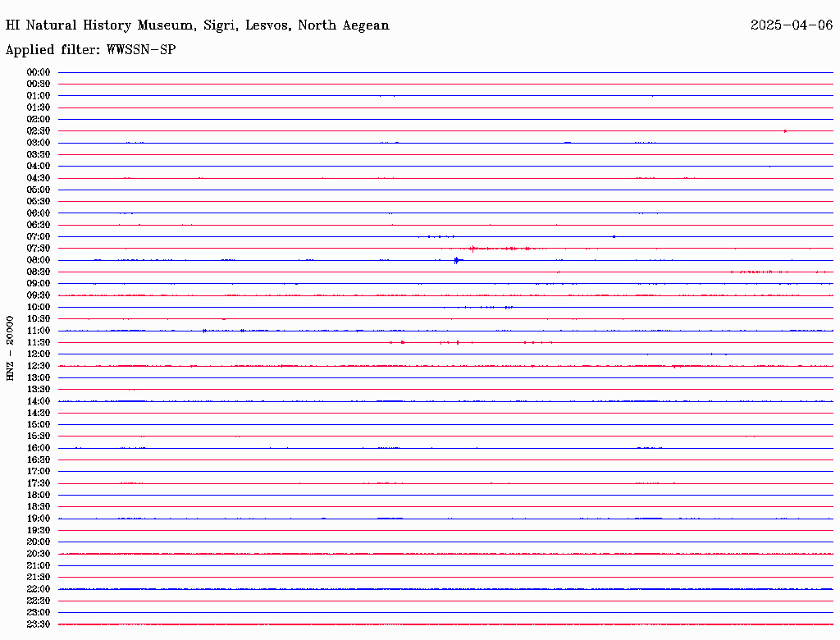Click the 09:00 time label
Screen dimensions: 840x640
(39, 284)
